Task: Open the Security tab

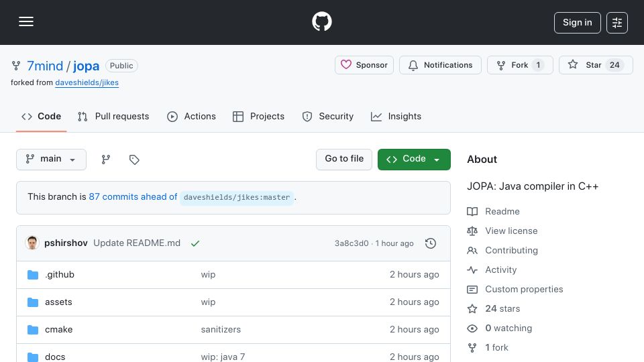Action: pos(328,117)
